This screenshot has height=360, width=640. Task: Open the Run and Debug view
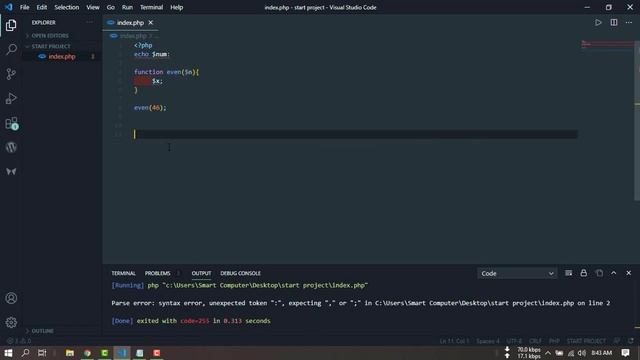click(11, 98)
